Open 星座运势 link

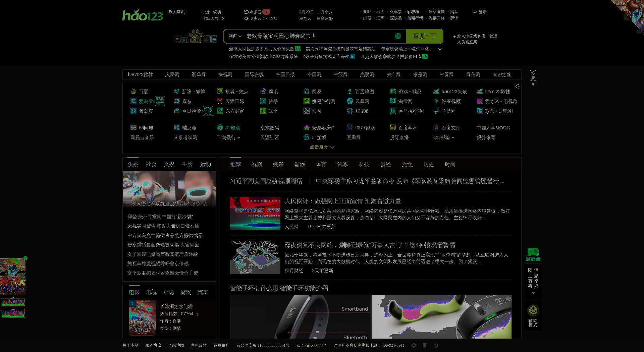click(325, 18)
